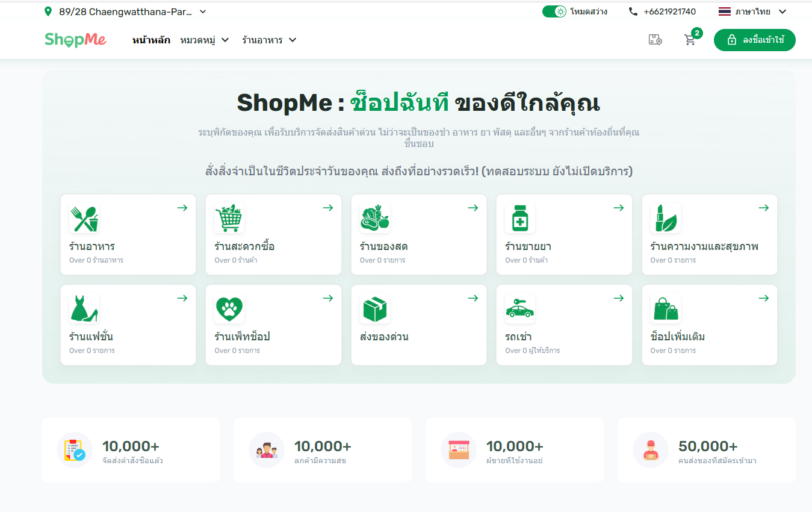
Task: Open the ส่งของด่วน category
Action: pos(384,336)
